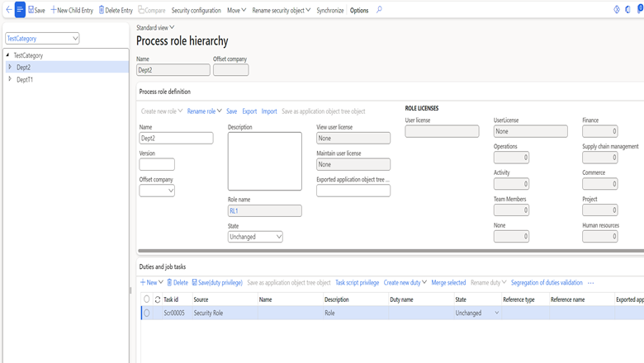This screenshot has width=644, height=363.
Task: Click Task script privilege
Action: coord(357,283)
